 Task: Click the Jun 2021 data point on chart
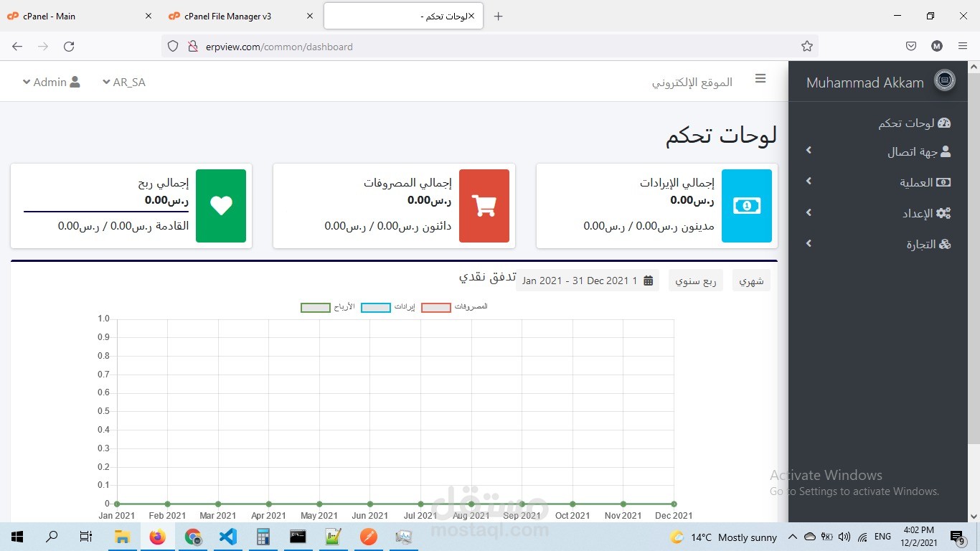[x=370, y=504]
